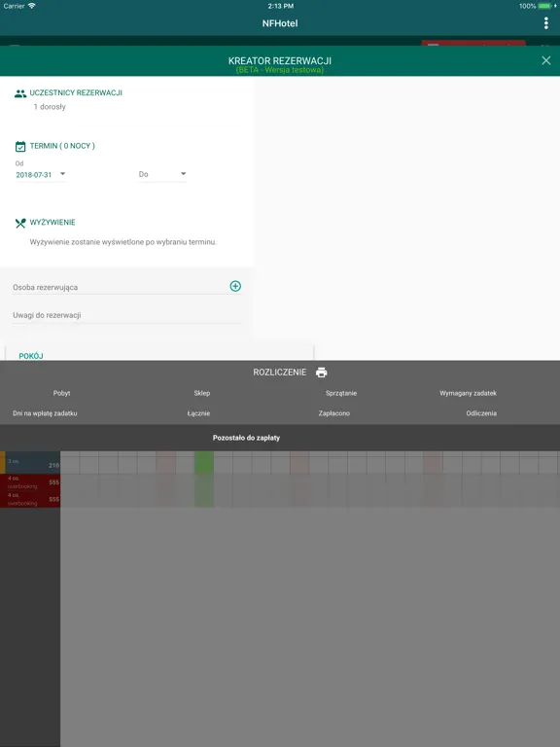Click the battery status indicator
This screenshot has width=560, height=747.
[546, 6]
